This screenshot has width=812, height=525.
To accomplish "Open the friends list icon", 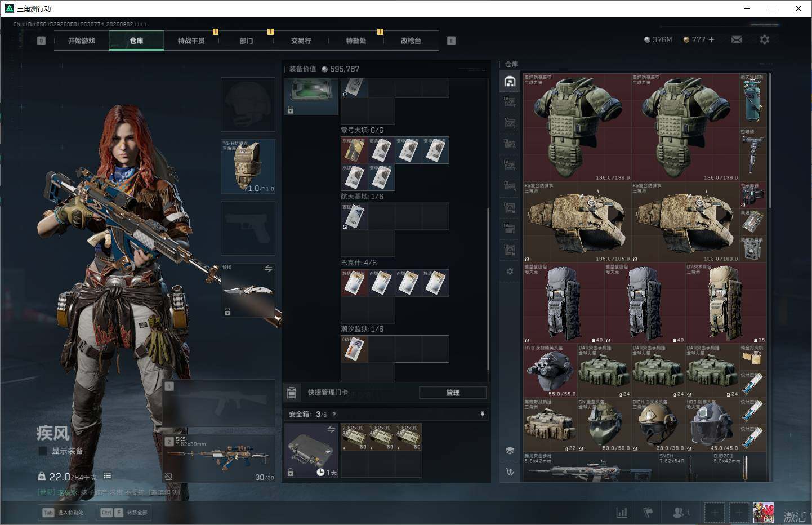I will coord(681,513).
